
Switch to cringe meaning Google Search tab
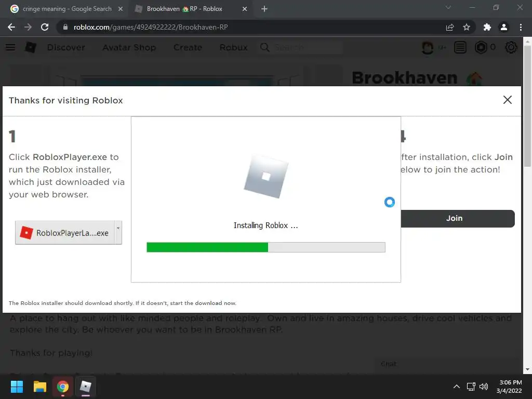click(67, 9)
